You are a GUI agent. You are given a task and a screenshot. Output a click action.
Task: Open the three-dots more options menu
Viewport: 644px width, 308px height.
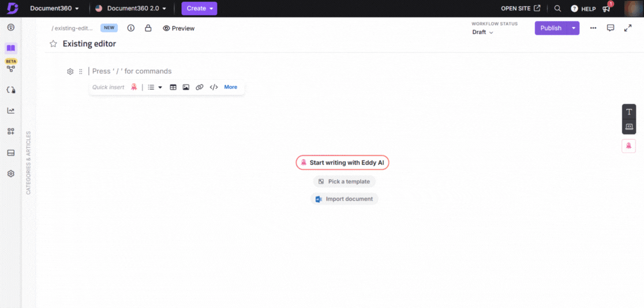[x=593, y=28]
